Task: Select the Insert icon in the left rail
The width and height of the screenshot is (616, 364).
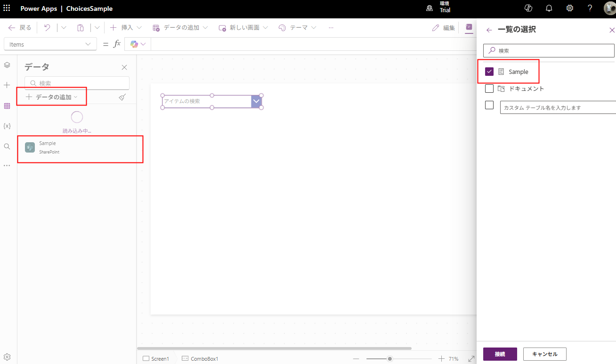Action: 7,85
